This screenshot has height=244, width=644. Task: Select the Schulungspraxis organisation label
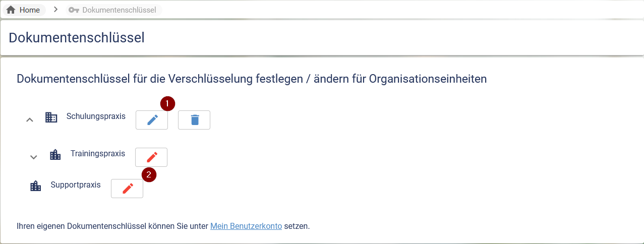[x=96, y=116]
